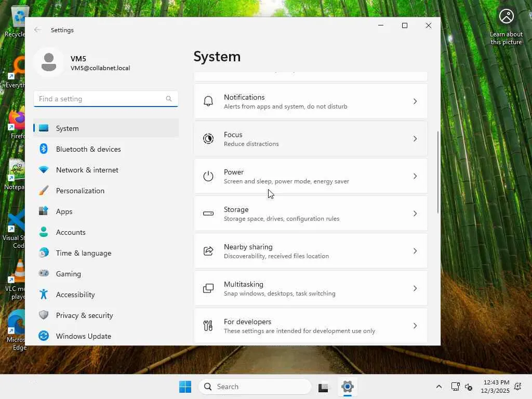Expand the Multitasking chevron arrow
The height and width of the screenshot is (399, 532).
[415, 288]
